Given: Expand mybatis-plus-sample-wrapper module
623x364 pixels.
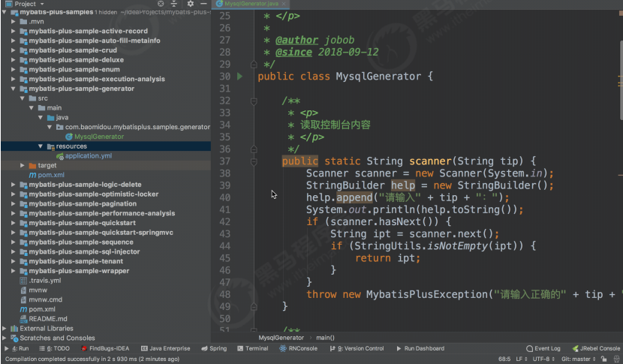Looking at the screenshot, I should (x=13, y=271).
